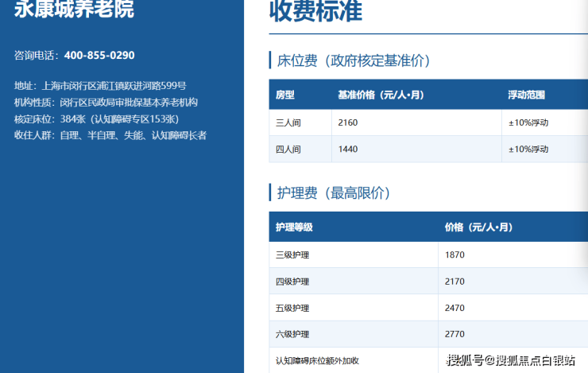The width and height of the screenshot is (588, 373).
Task: Click the 价格（元/人•月）column header
Action: pos(479,227)
